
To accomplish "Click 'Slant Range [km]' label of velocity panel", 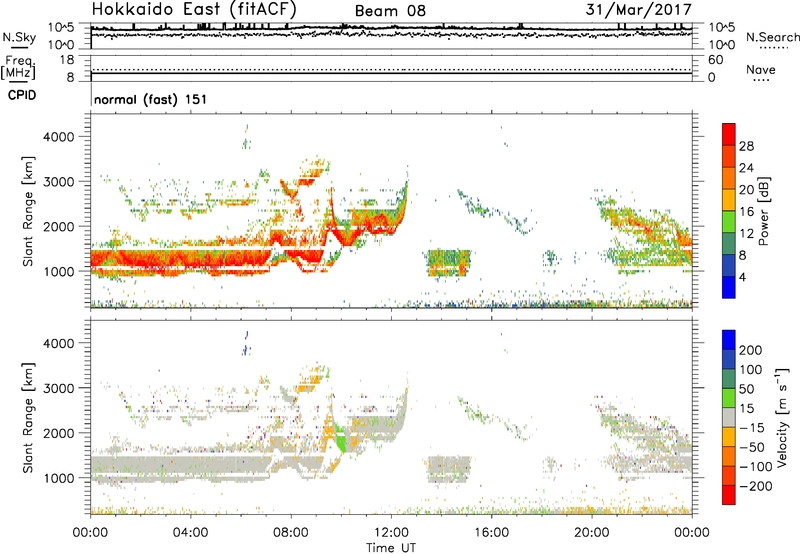I will pyautogui.click(x=28, y=418).
